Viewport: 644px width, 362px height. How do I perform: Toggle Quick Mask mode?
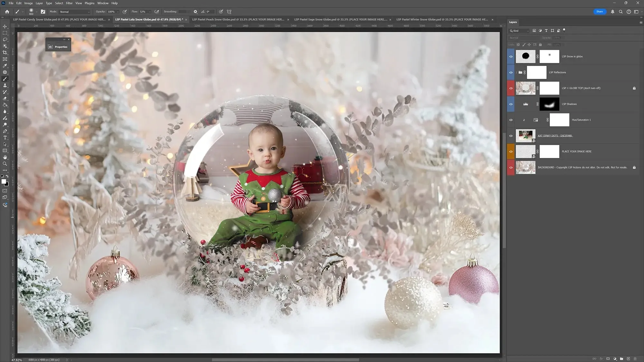5,191
